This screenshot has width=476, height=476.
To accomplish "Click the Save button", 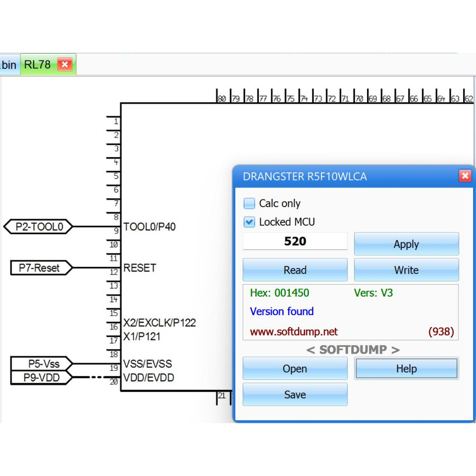I will point(295,394).
